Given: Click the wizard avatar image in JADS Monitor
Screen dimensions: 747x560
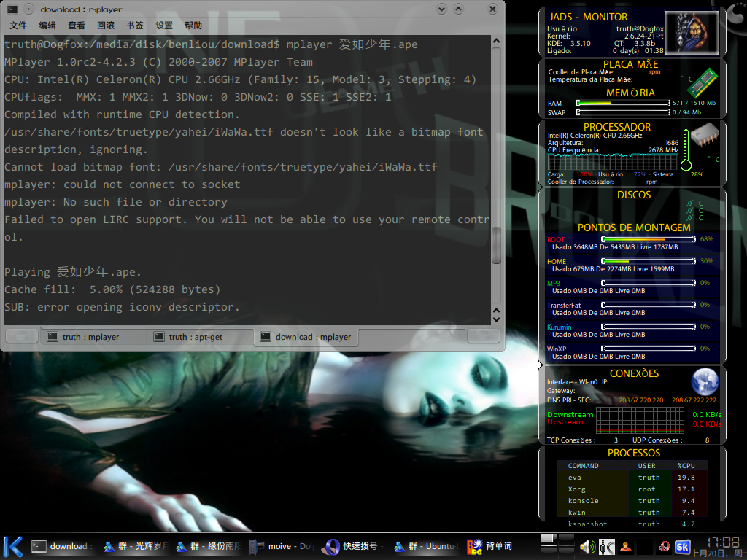Looking at the screenshot, I should point(692,32).
